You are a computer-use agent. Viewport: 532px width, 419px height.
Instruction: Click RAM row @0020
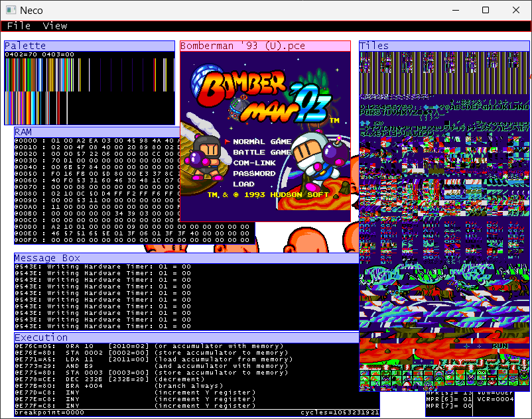click(x=97, y=154)
